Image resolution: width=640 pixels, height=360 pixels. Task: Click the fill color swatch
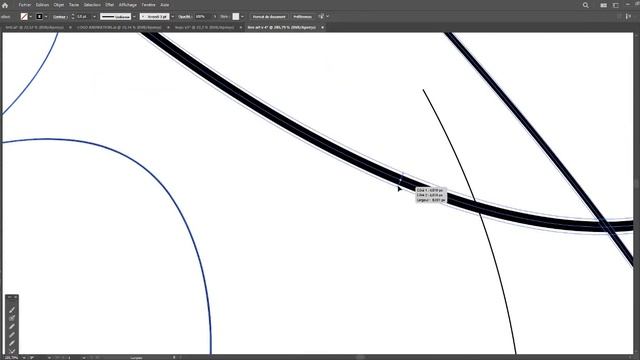(24, 17)
